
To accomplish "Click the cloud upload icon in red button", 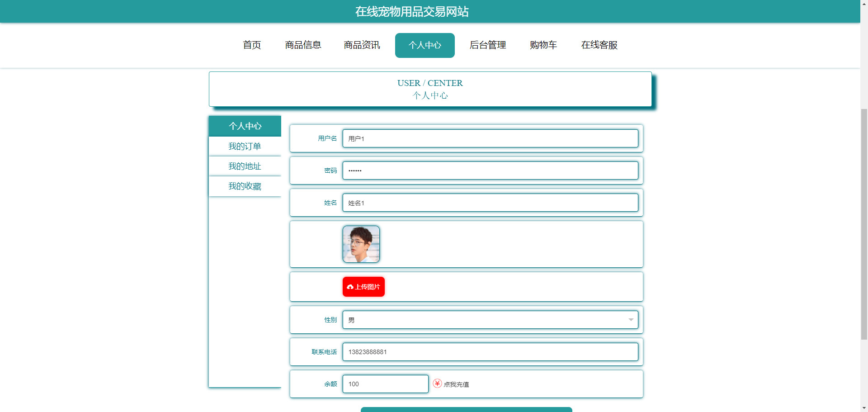I will pyautogui.click(x=350, y=287).
